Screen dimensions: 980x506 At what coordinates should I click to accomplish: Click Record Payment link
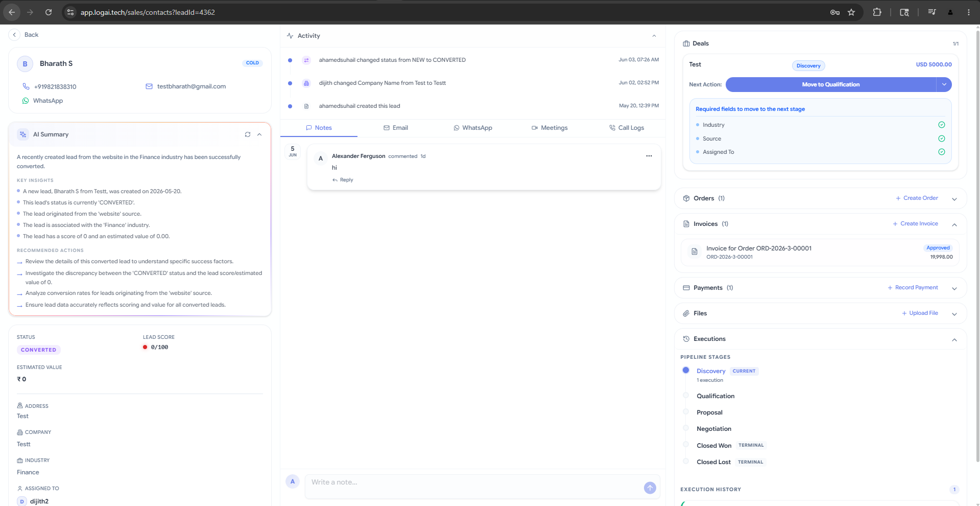pyautogui.click(x=913, y=288)
